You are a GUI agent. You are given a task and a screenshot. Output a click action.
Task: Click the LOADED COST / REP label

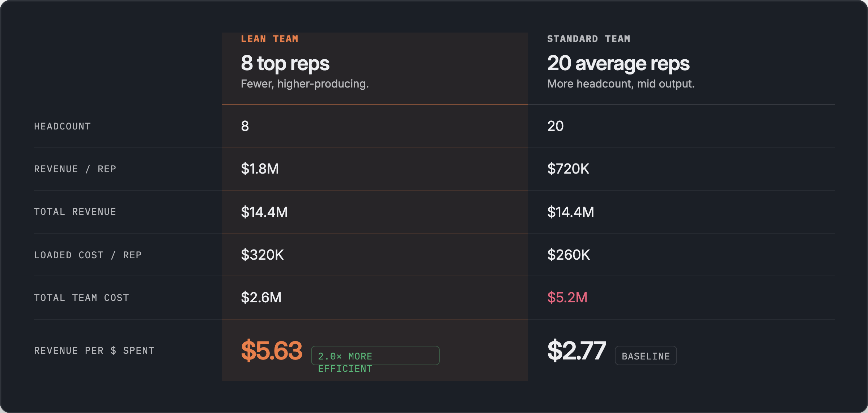click(88, 255)
